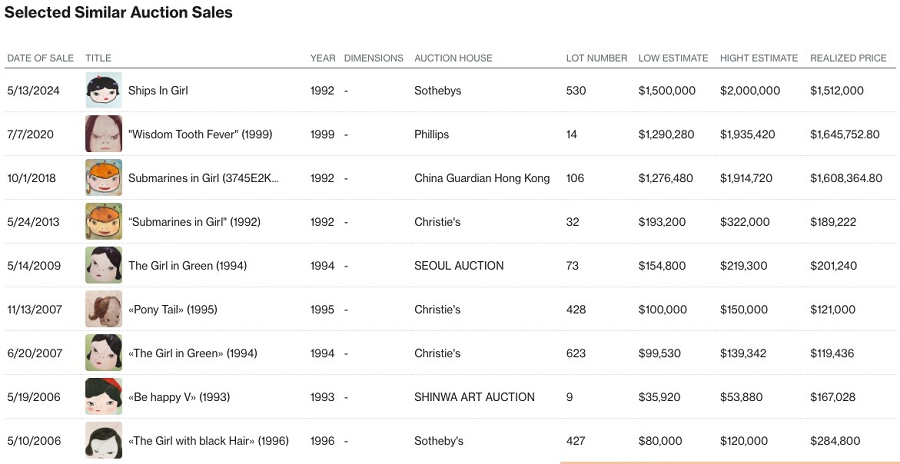This screenshot has width=900, height=464.
Task: Sort by the Realized Price column
Action: point(848,58)
